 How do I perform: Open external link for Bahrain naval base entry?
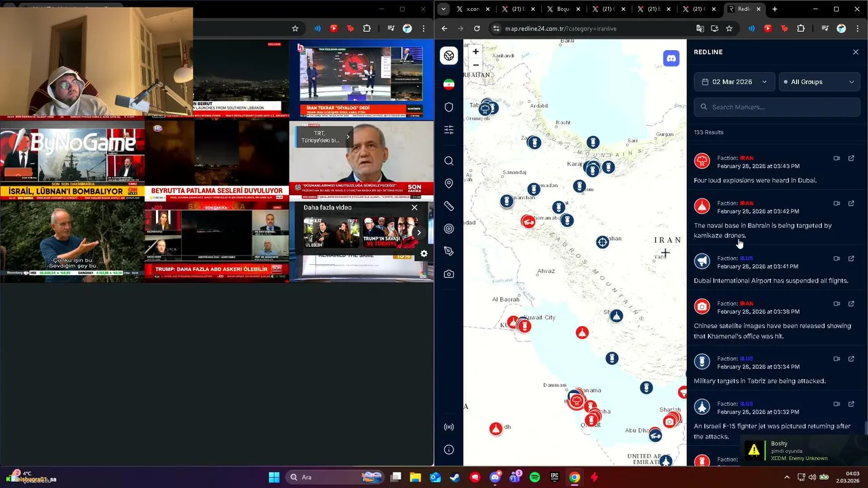[x=851, y=203]
